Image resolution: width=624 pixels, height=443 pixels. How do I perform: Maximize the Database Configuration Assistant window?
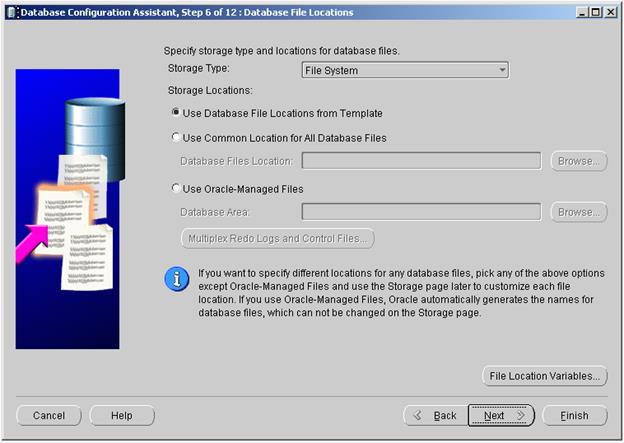[x=595, y=12]
